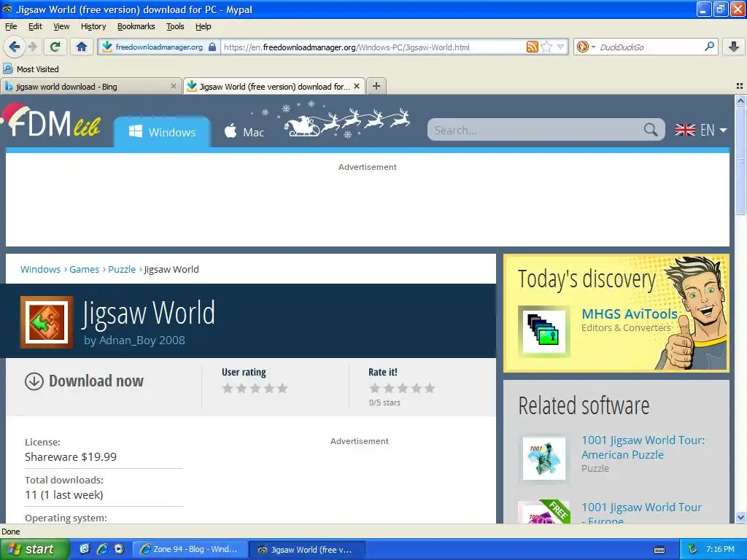The height and width of the screenshot is (560, 747).
Task: Open the address bar history dropdown arrow
Action: click(561, 47)
